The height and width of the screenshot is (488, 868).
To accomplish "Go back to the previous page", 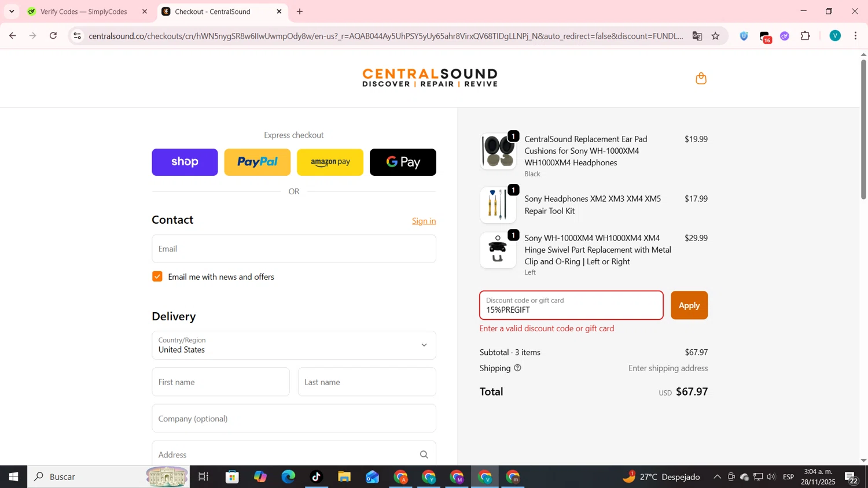I will click(12, 36).
